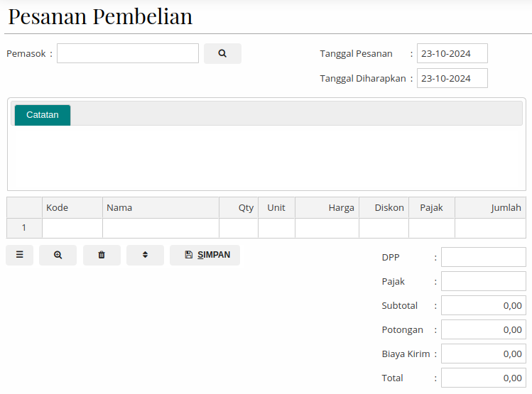Image resolution: width=532 pixels, height=394 pixels.
Task: Click the Kode cell in row 1
Action: click(72, 228)
